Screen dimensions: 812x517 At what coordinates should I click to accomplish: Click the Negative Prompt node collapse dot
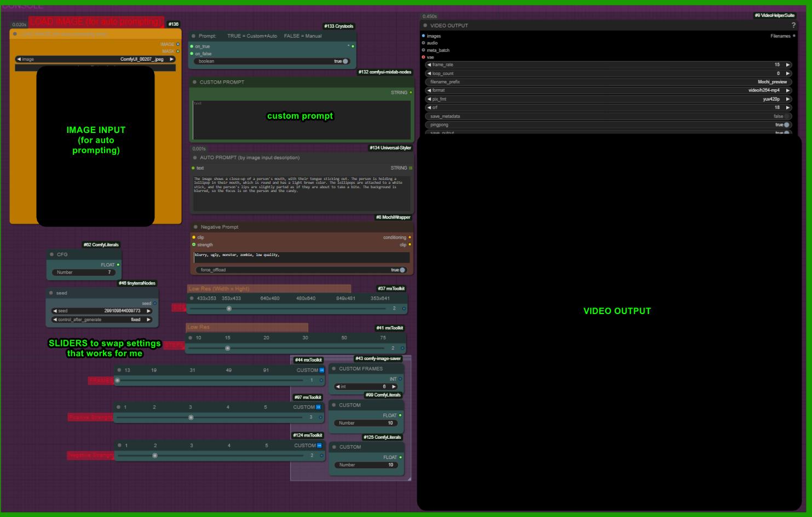pos(195,227)
